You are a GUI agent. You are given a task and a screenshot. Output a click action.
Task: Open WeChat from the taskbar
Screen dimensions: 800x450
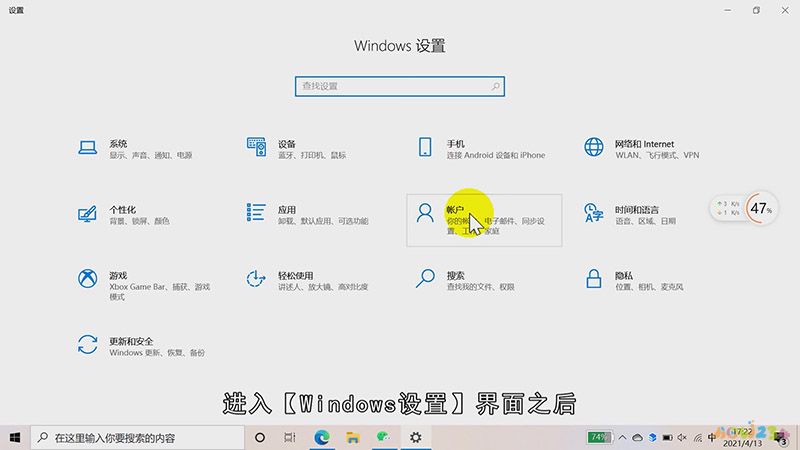point(384,437)
